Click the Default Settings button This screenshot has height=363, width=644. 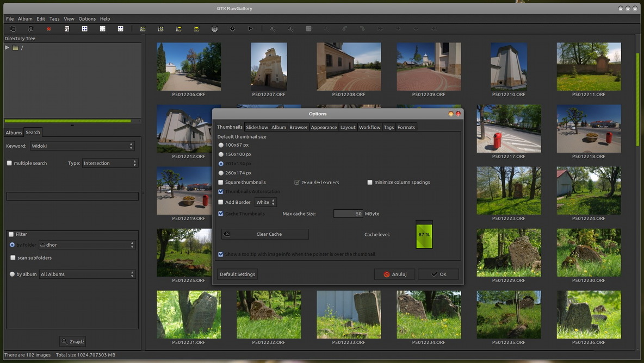coord(237,274)
